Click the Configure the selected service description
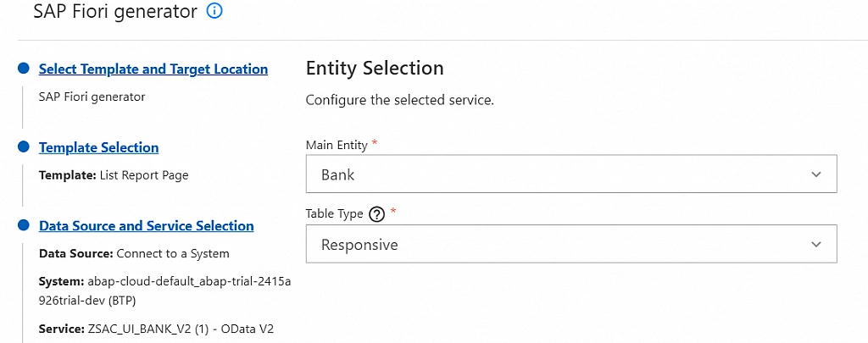Screen dimensions: 868x343 (399, 100)
